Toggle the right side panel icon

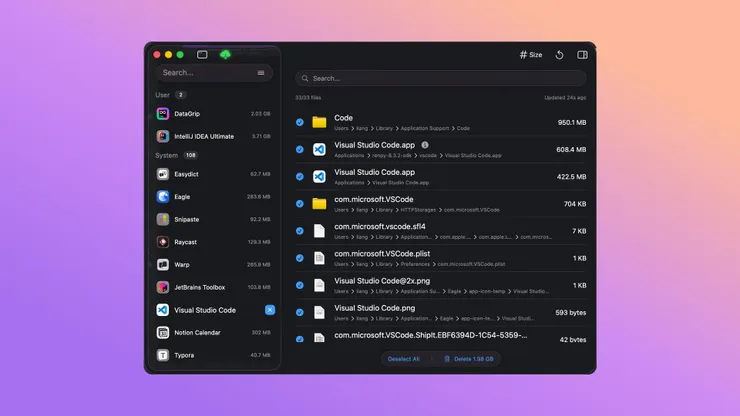pyautogui.click(x=582, y=55)
